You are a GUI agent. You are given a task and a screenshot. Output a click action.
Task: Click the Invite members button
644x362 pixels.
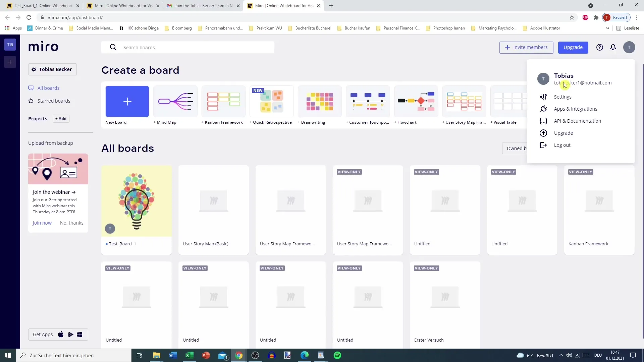[526, 47]
